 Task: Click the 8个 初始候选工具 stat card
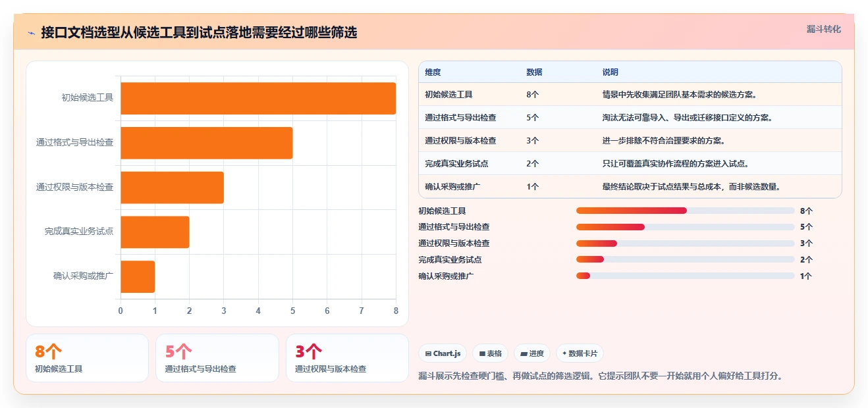(x=87, y=358)
